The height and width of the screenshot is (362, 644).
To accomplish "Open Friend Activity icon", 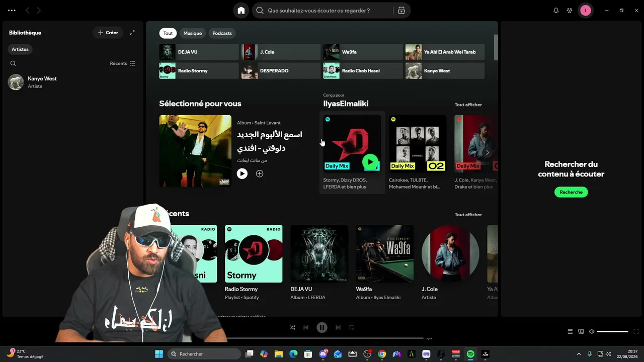I will coord(570,11).
